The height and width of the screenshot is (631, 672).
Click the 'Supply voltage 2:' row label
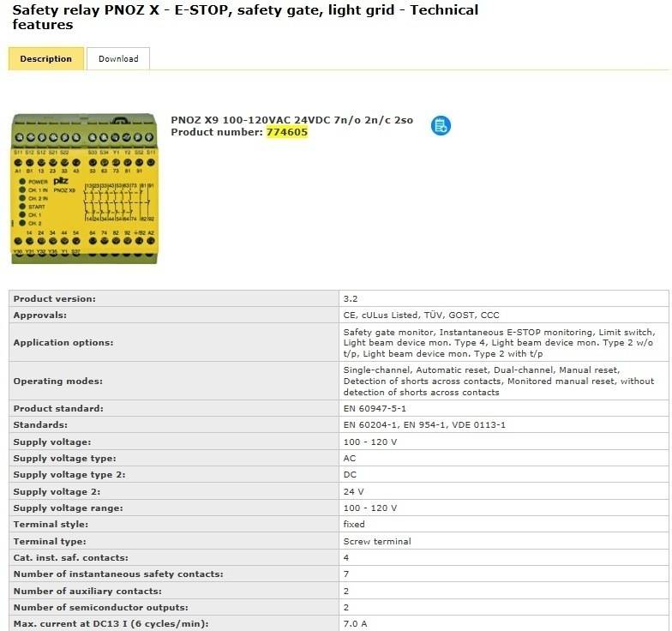(x=57, y=492)
